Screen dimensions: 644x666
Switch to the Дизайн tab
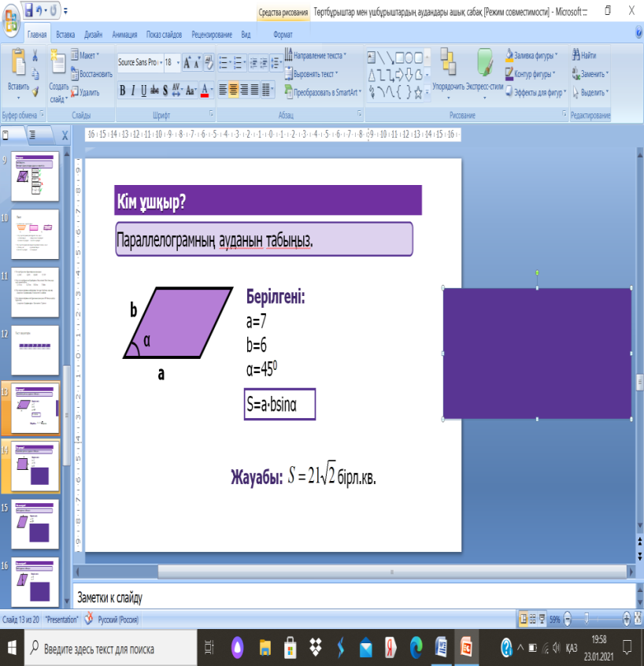coord(93,35)
